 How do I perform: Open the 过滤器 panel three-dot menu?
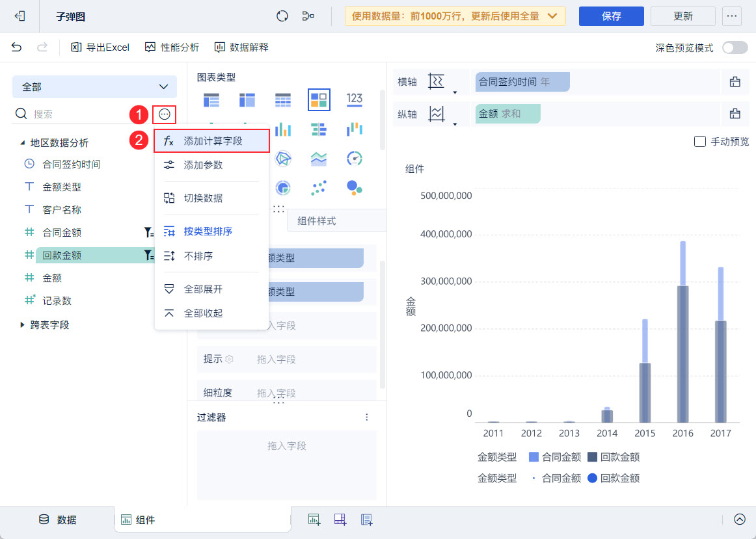tap(367, 417)
